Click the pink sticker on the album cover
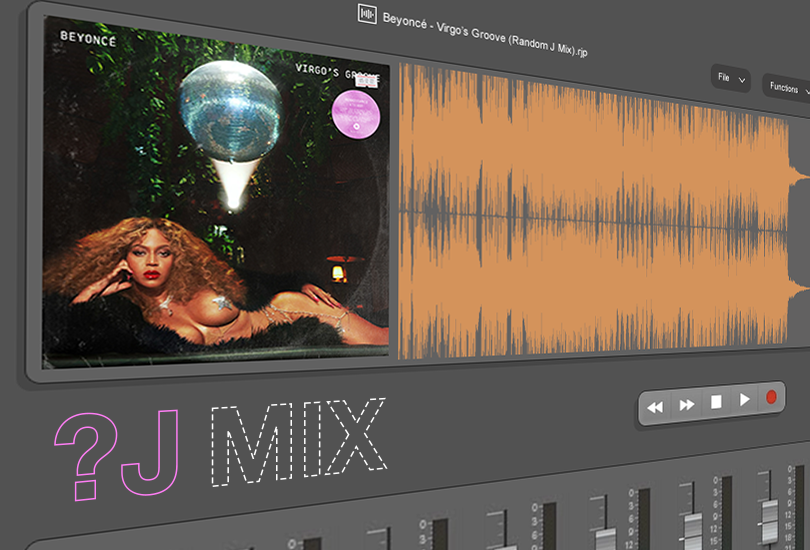Screen dimensions: 810x550 [356, 114]
